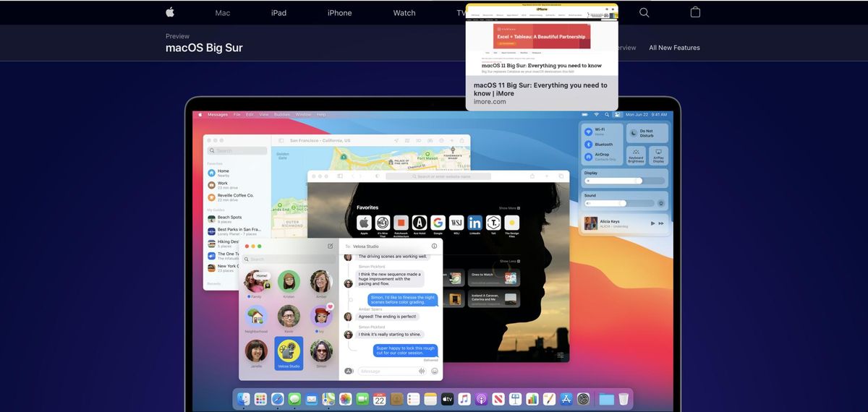Open the emoji picker in Messages
The width and height of the screenshot is (868, 412).
[x=435, y=371]
